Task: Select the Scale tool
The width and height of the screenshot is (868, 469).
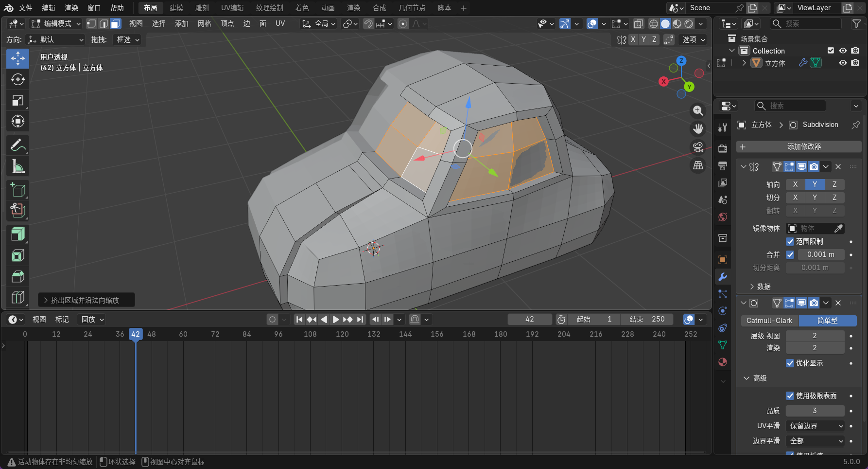Action: click(x=17, y=100)
